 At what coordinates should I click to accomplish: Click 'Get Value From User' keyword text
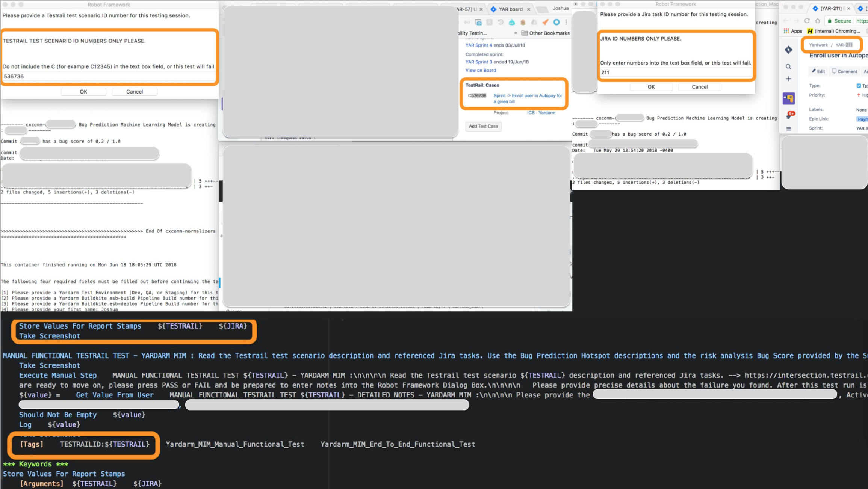115,395
